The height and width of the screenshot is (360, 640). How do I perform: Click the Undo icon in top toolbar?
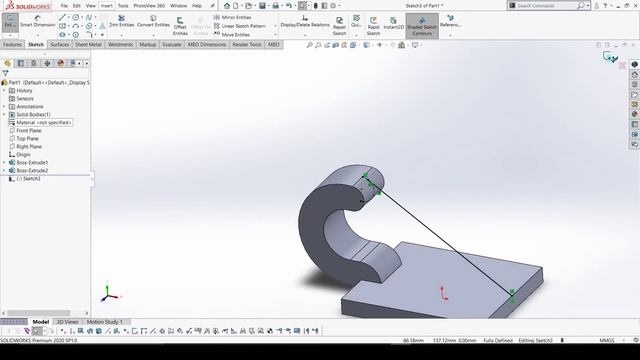[289, 6]
